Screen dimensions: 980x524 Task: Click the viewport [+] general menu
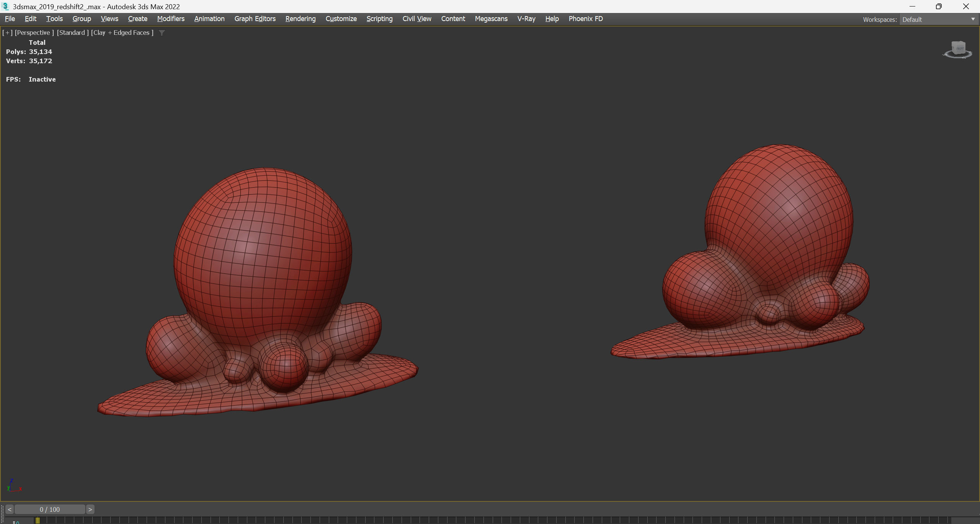pyautogui.click(x=7, y=33)
